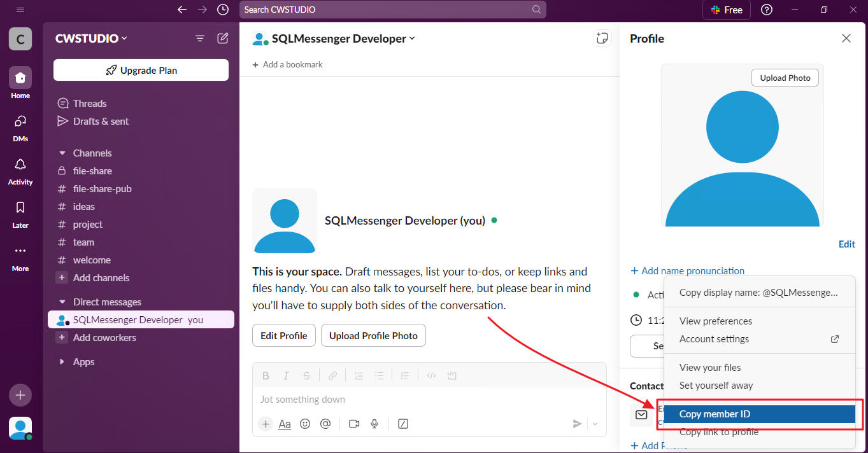Click the search magnifier icon
868x453 pixels.
pyautogui.click(x=537, y=10)
